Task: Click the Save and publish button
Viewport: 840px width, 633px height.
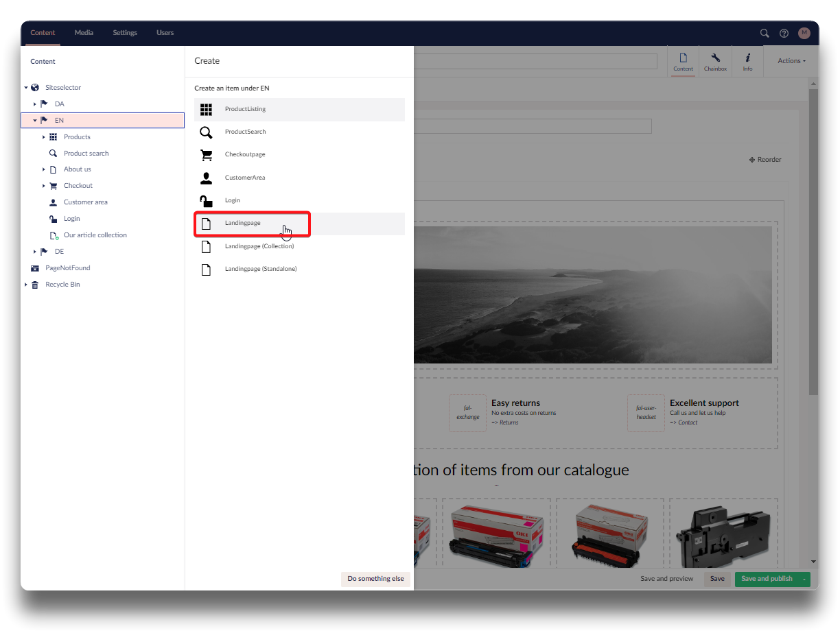Action: tap(767, 579)
